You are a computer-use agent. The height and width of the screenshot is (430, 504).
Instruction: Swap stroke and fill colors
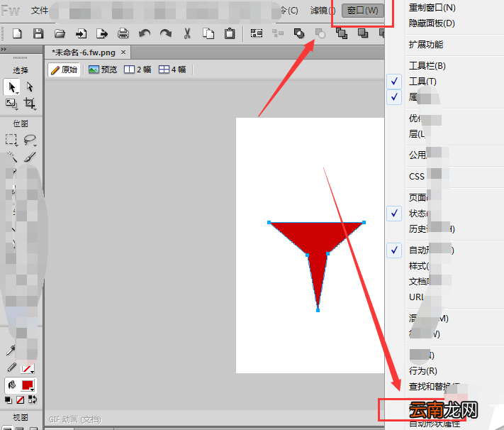tap(33, 399)
